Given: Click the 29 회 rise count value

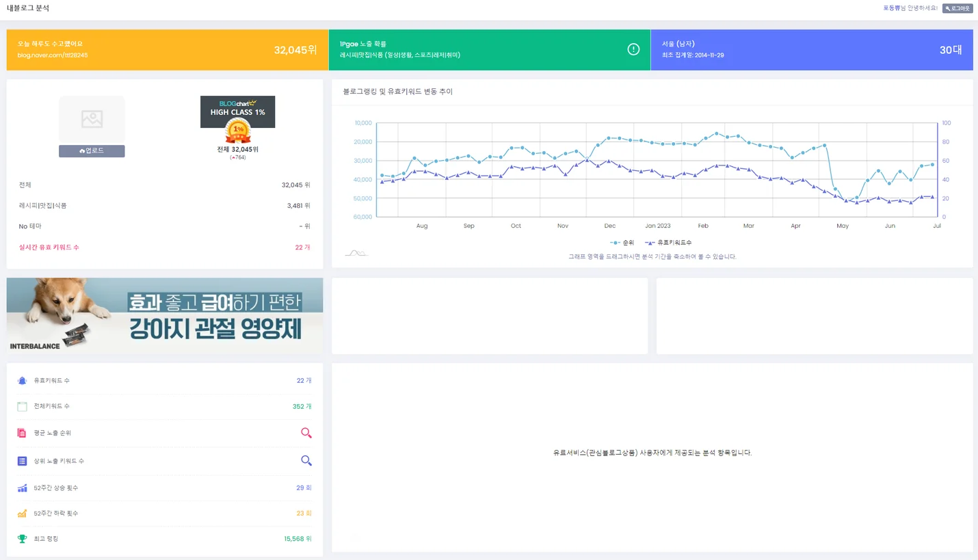Looking at the screenshot, I should (x=304, y=488).
